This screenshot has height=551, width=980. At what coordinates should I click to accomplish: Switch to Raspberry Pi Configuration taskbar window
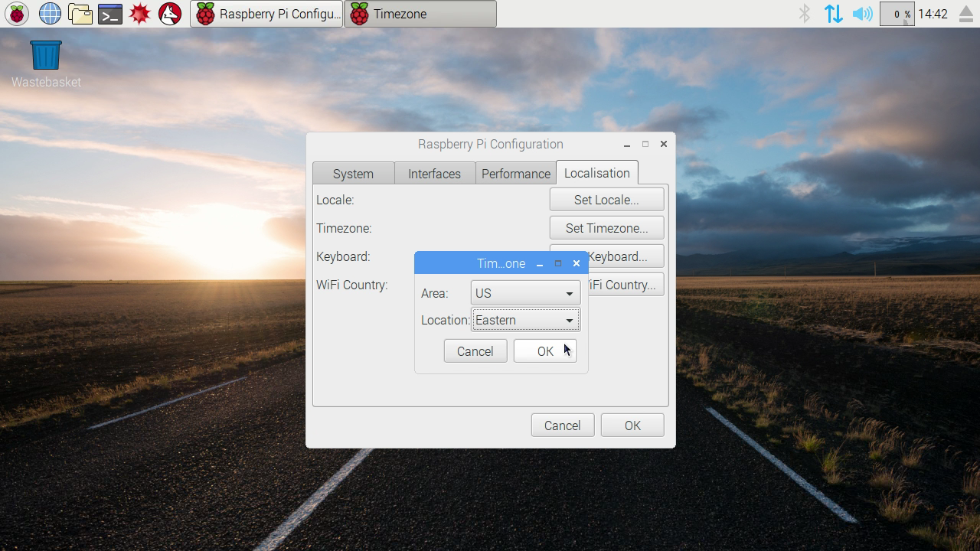point(266,14)
